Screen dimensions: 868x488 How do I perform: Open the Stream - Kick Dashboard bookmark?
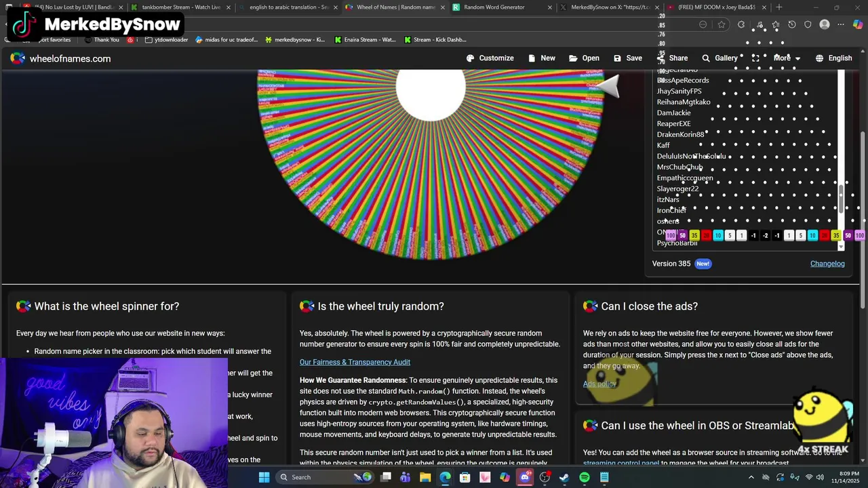coord(435,40)
